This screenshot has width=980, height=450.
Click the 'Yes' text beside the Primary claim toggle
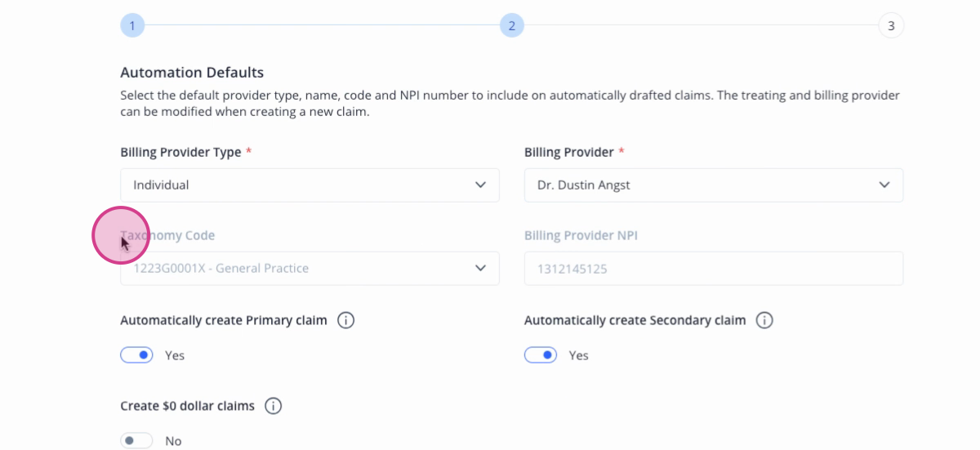[x=175, y=355]
